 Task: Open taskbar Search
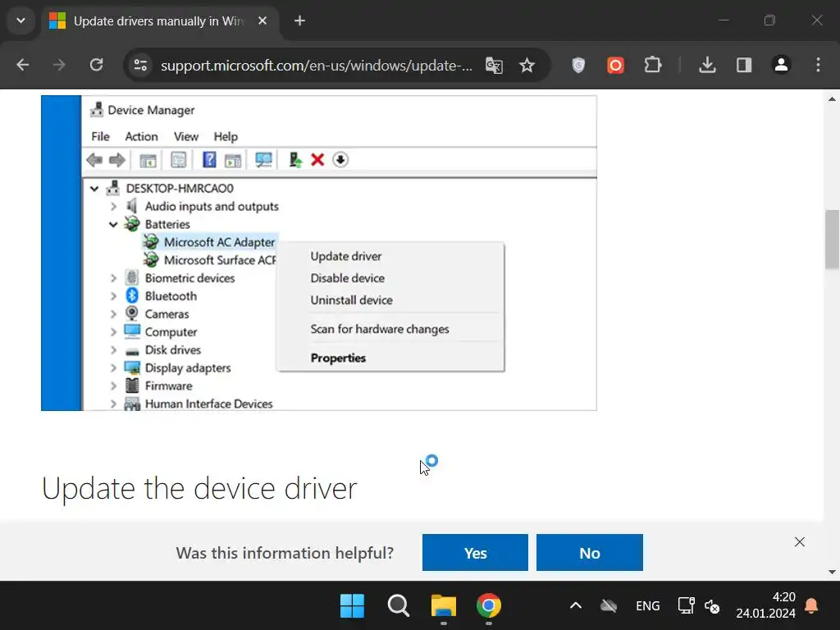(x=398, y=606)
